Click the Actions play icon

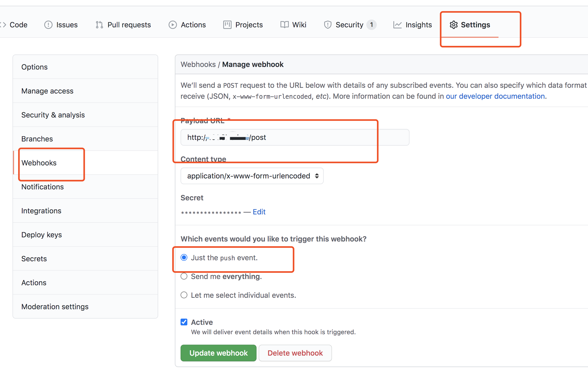click(172, 25)
